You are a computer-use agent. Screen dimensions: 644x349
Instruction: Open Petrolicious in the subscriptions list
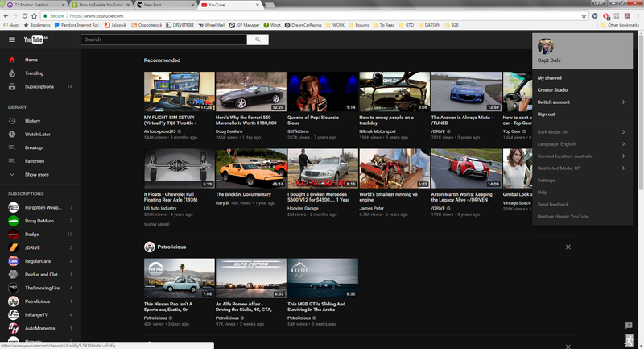point(39,301)
